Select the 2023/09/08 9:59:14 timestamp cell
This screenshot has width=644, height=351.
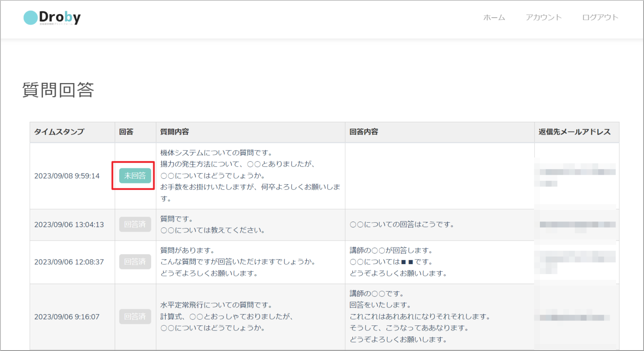coord(67,176)
